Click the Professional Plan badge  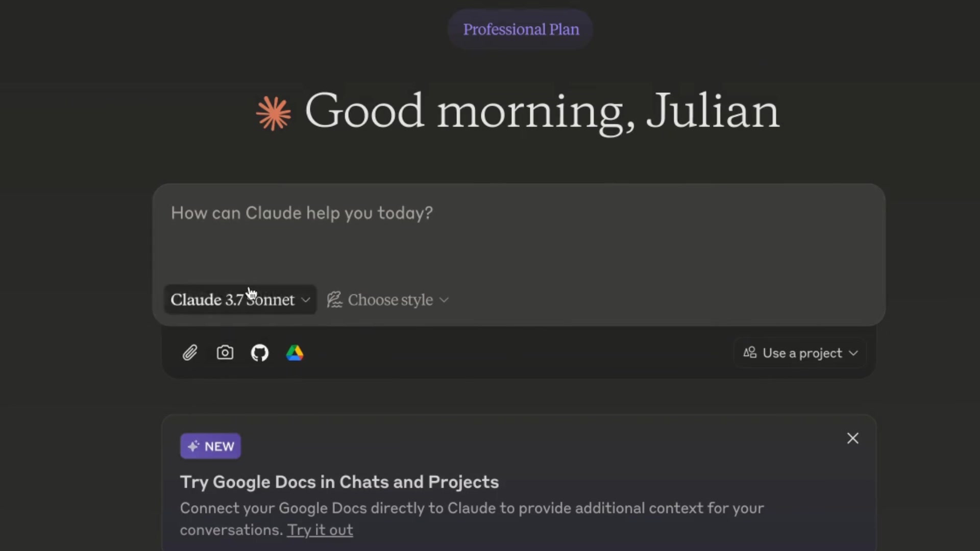(521, 29)
